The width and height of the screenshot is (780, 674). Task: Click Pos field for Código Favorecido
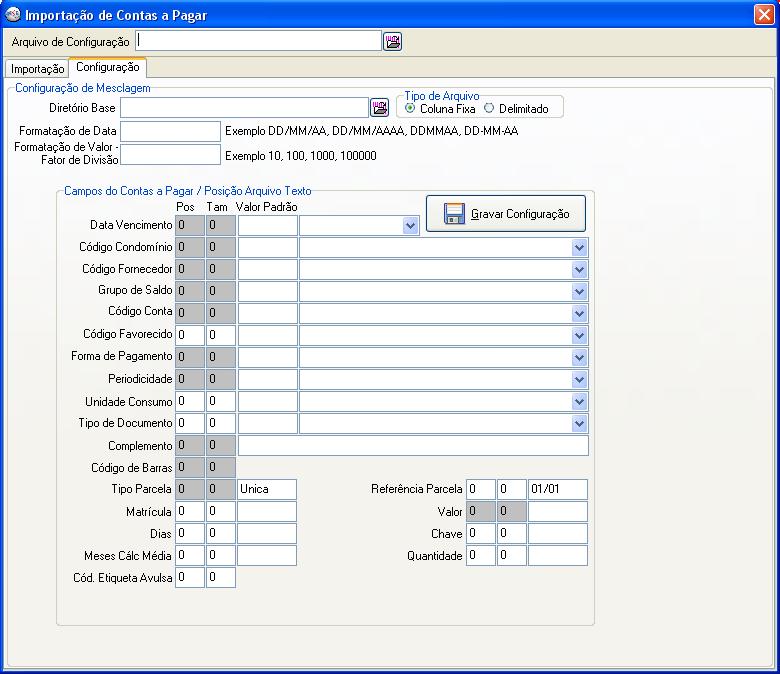pyautogui.click(x=190, y=335)
